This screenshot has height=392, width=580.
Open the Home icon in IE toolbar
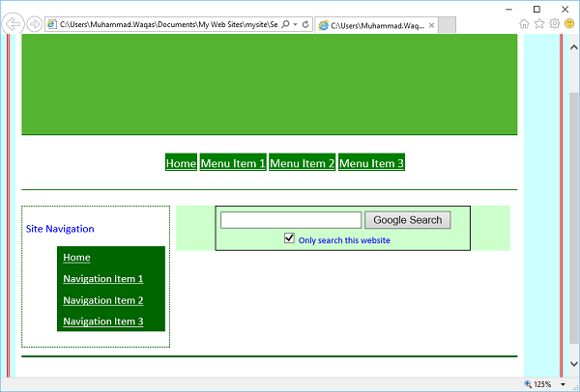click(x=524, y=23)
